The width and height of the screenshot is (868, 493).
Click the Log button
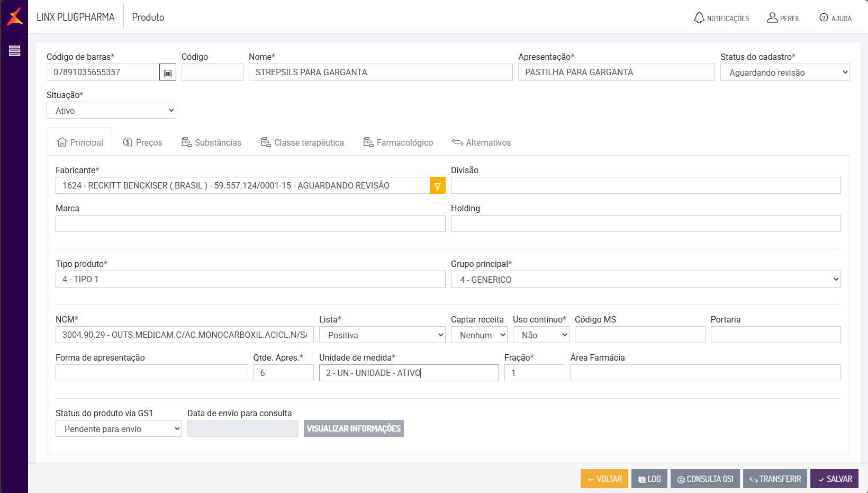point(649,479)
